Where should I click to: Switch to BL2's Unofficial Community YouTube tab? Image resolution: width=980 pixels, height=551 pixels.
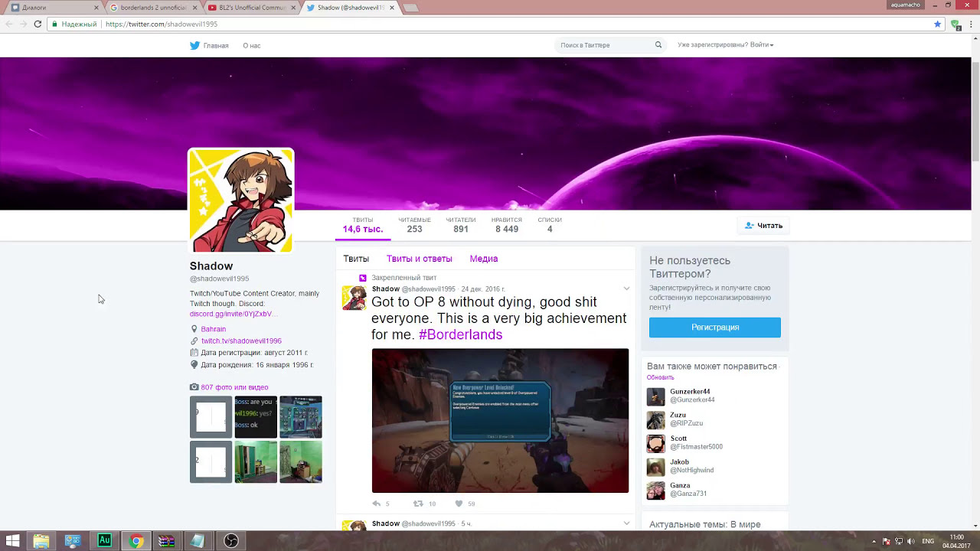coord(250,8)
